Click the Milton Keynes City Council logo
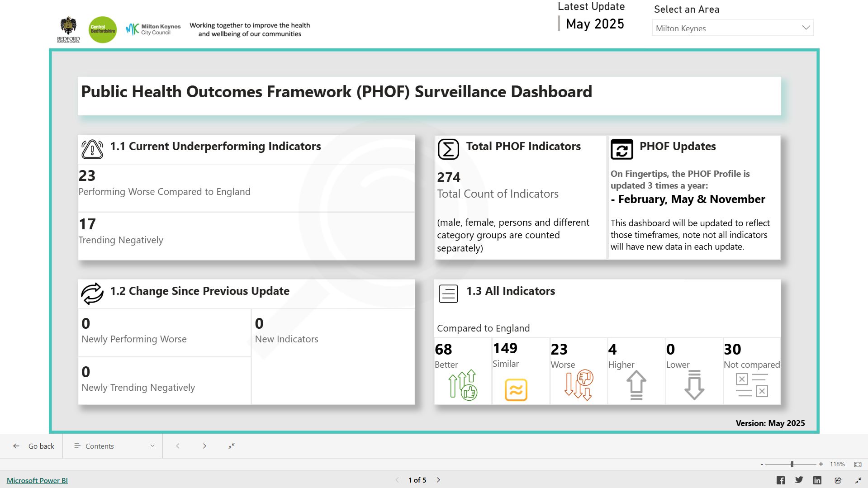This screenshot has width=868, height=488. 153,29
